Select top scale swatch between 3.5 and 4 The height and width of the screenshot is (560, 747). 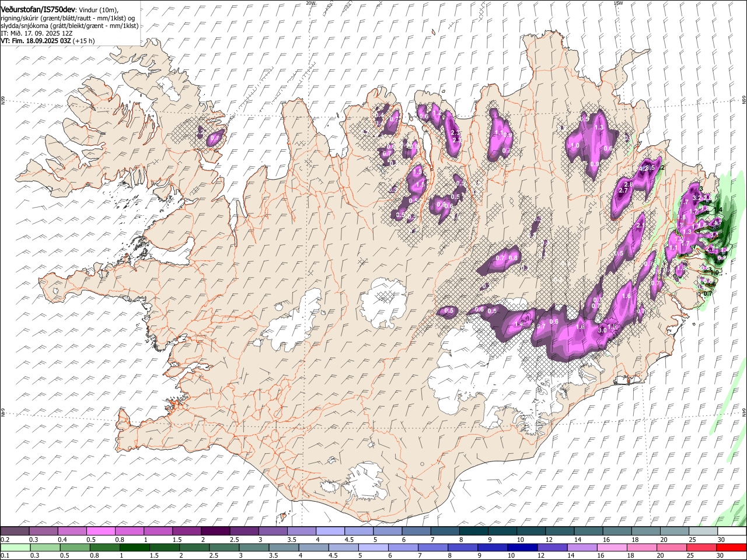[302, 531]
